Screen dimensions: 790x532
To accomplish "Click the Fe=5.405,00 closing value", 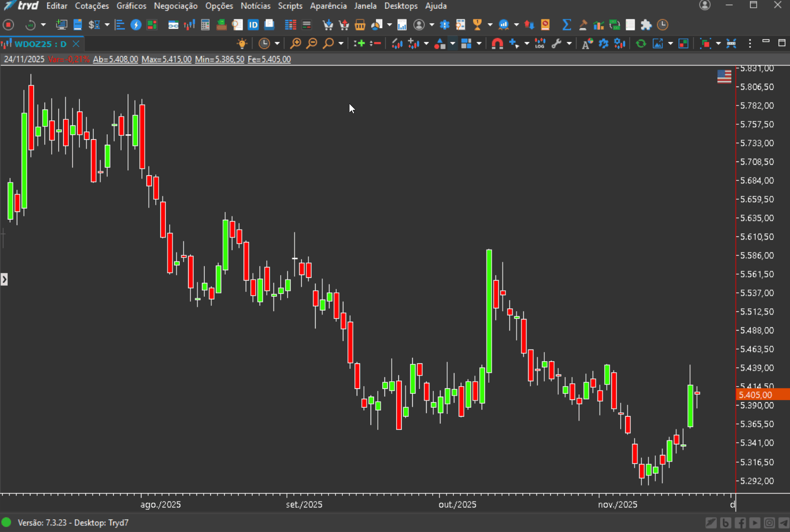I will click(269, 59).
